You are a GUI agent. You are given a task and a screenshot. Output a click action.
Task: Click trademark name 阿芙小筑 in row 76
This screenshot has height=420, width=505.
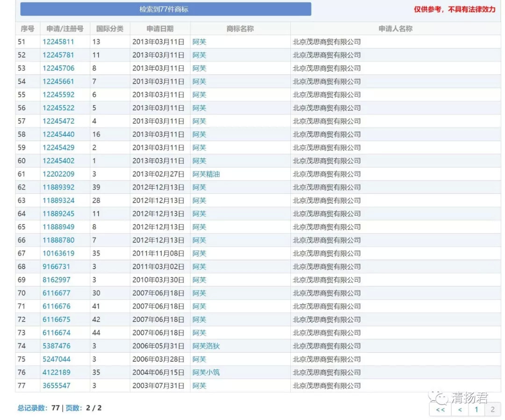pyautogui.click(x=206, y=372)
